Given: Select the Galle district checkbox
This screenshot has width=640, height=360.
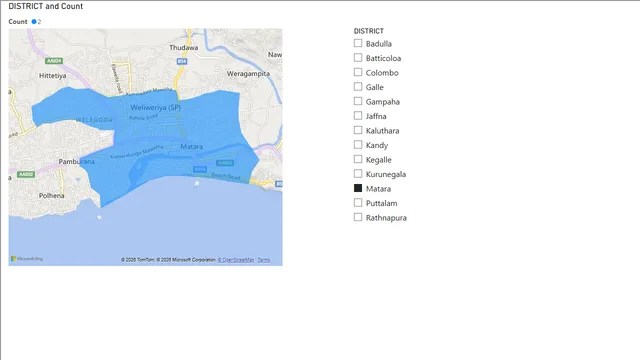Looking at the screenshot, I should coord(358,87).
